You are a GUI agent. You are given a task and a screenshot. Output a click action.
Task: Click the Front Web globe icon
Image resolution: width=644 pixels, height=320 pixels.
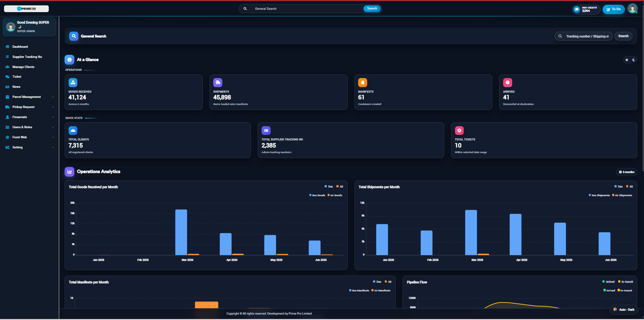tap(7, 137)
